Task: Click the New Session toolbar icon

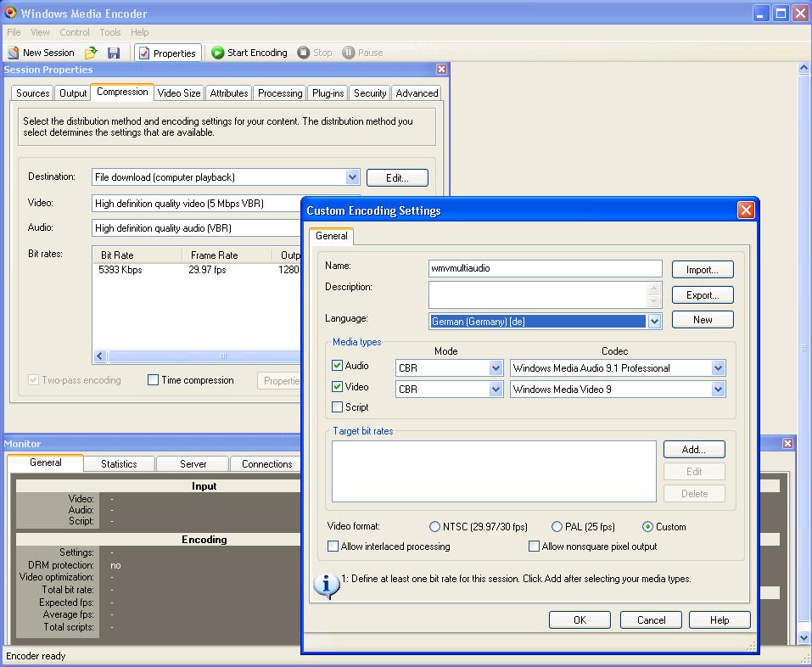Action: pos(13,53)
